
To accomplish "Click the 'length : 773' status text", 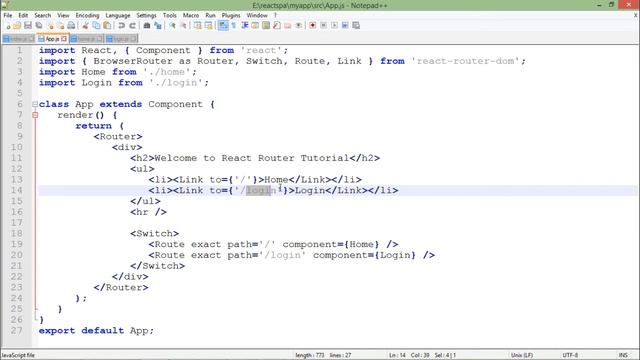I will point(310,355).
